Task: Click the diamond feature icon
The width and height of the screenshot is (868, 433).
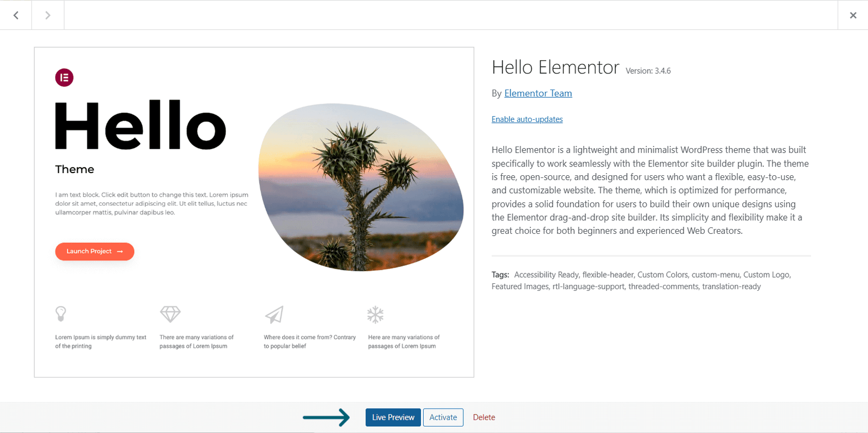Action: click(x=170, y=314)
